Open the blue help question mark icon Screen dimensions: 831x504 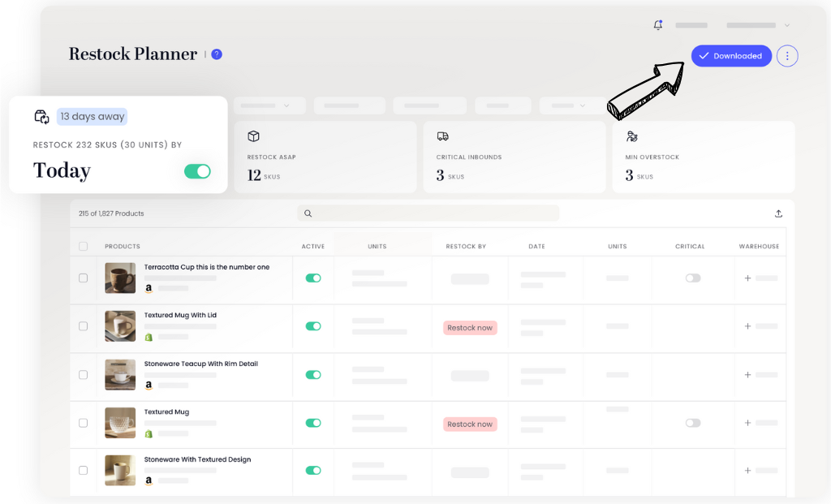click(217, 54)
